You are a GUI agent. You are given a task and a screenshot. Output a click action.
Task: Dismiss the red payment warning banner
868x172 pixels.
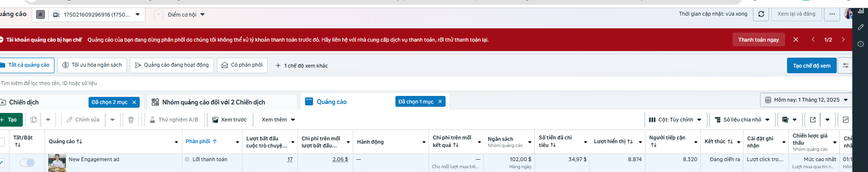pyautogui.click(x=796, y=40)
